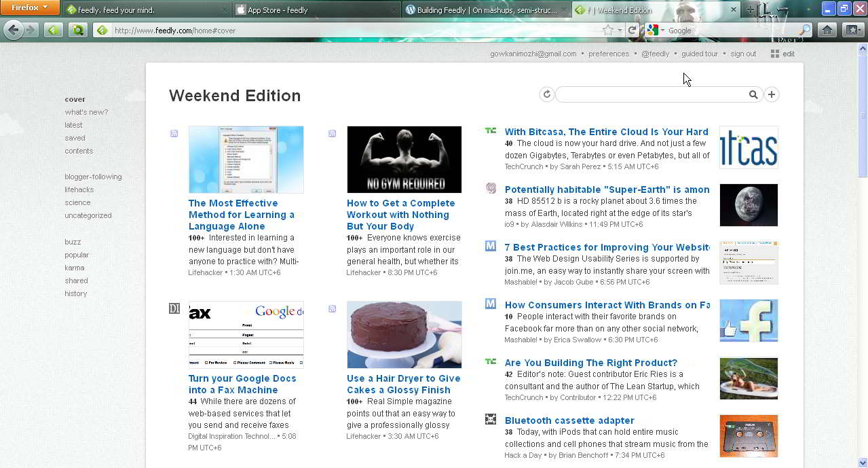Start the guided tour

click(x=700, y=54)
